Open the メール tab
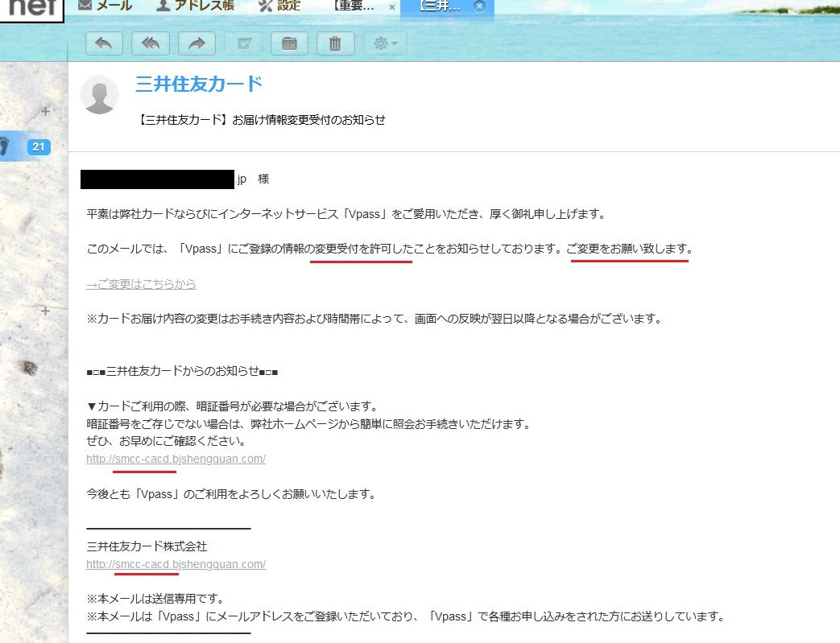 [106, 6]
